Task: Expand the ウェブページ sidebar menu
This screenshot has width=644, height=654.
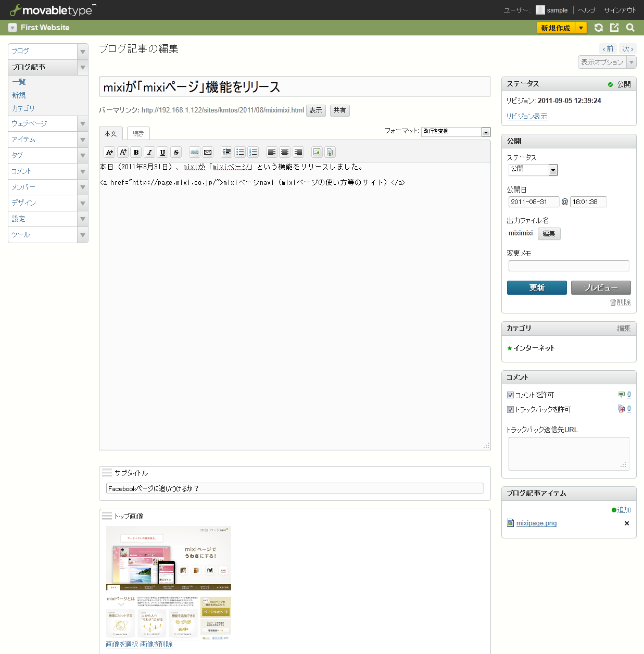Action: tap(83, 124)
